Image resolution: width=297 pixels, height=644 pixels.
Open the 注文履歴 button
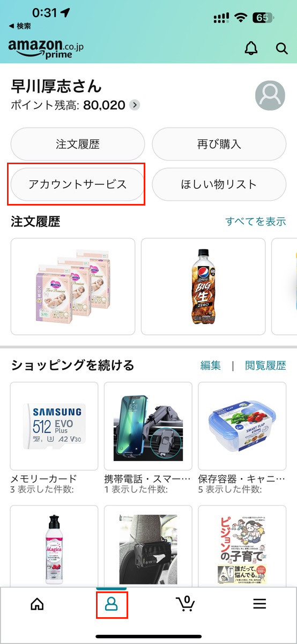click(78, 144)
